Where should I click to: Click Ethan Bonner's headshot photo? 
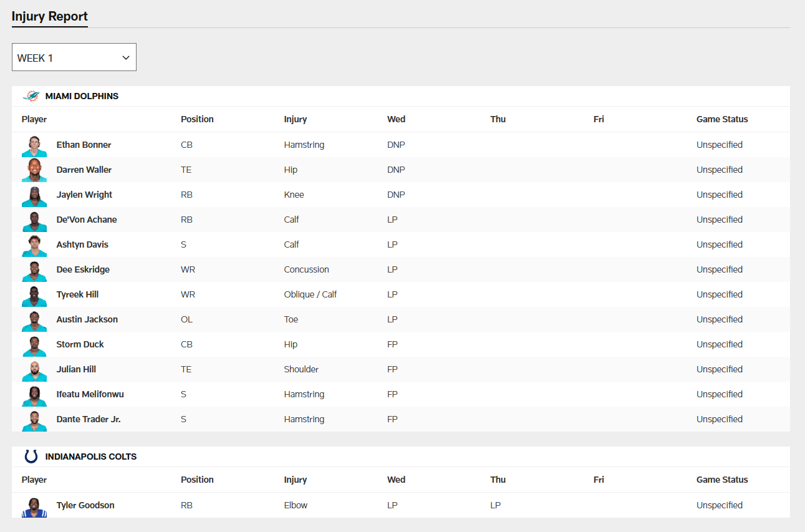(x=34, y=145)
